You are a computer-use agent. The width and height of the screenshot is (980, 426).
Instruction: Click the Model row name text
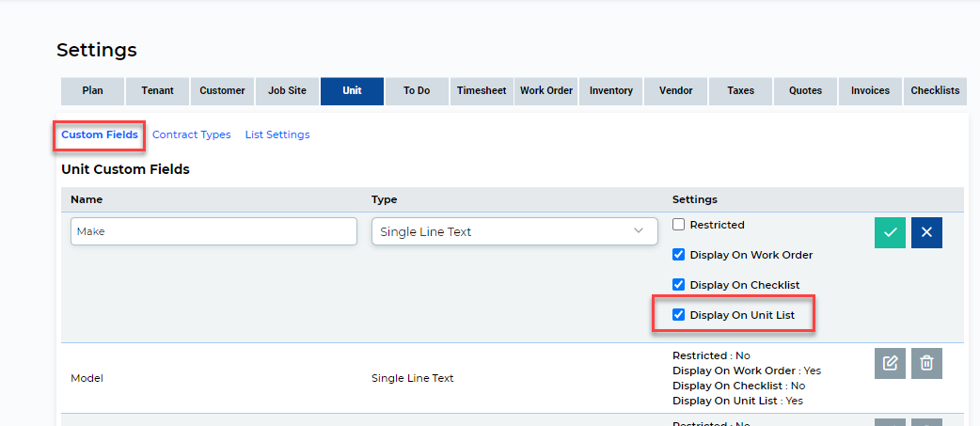tap(87, 378)
